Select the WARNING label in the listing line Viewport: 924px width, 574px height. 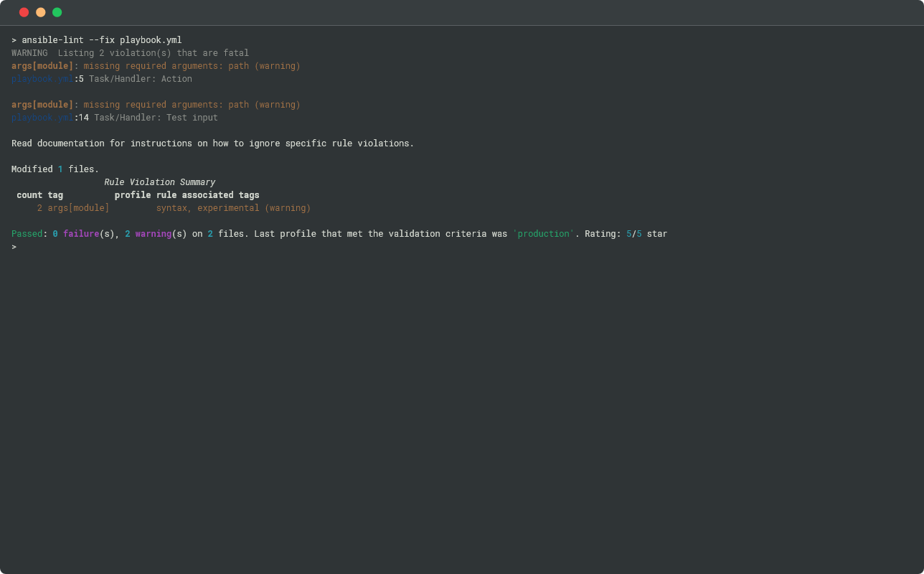[29, 53]
